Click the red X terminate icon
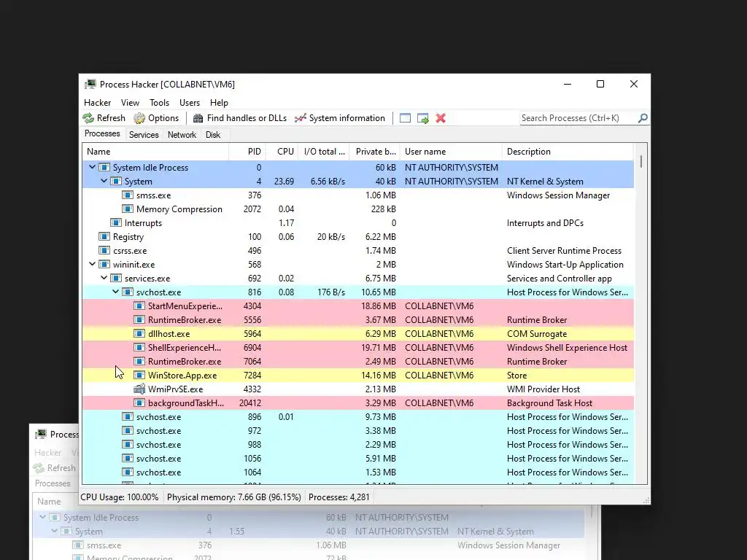This screenshot has height=560, width=747. [441, 118]
